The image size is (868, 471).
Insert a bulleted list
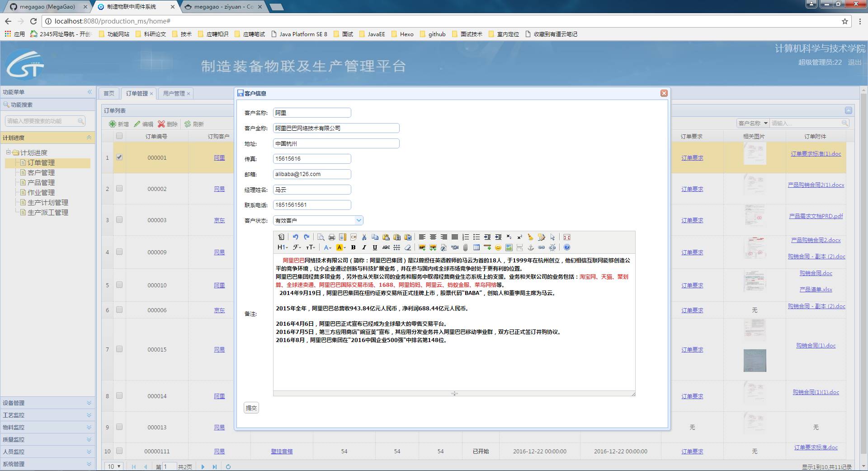476,237
